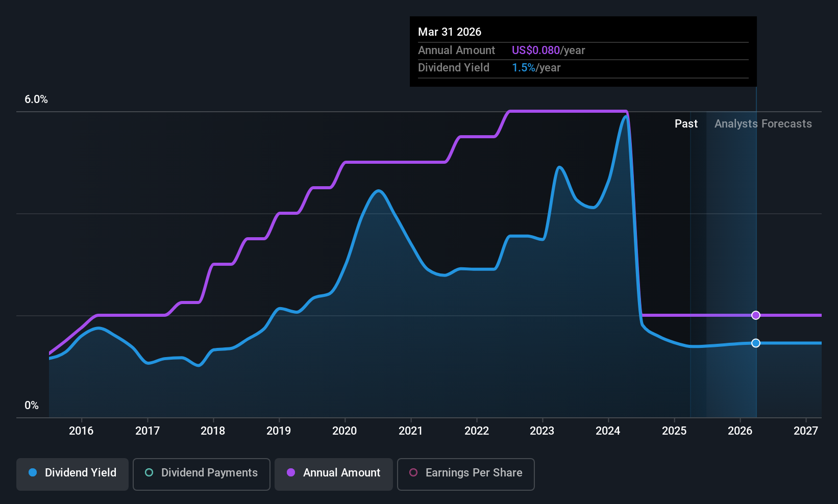Click the 0% y-axis label
Viewport: 838px width, 504px height.
(32, 406)
